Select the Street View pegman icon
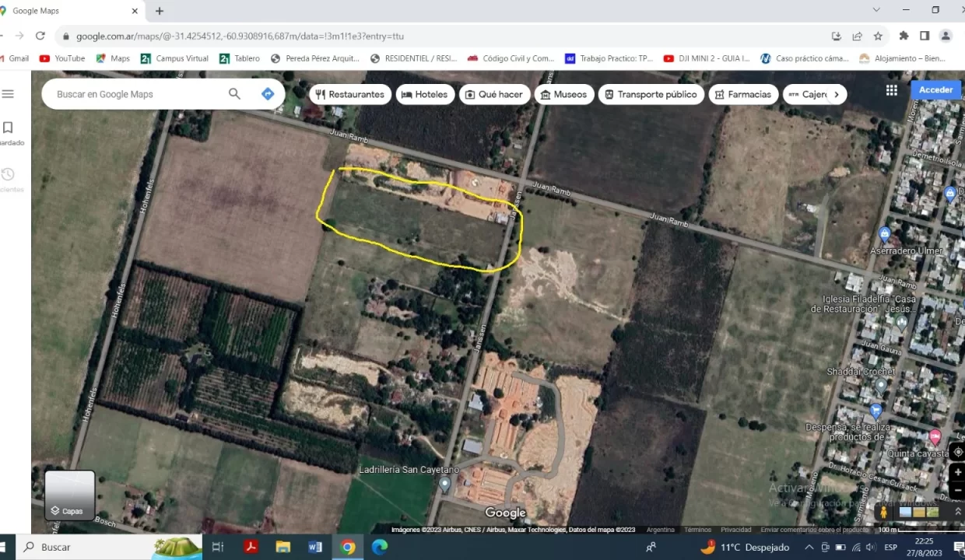 pos(883,512)
